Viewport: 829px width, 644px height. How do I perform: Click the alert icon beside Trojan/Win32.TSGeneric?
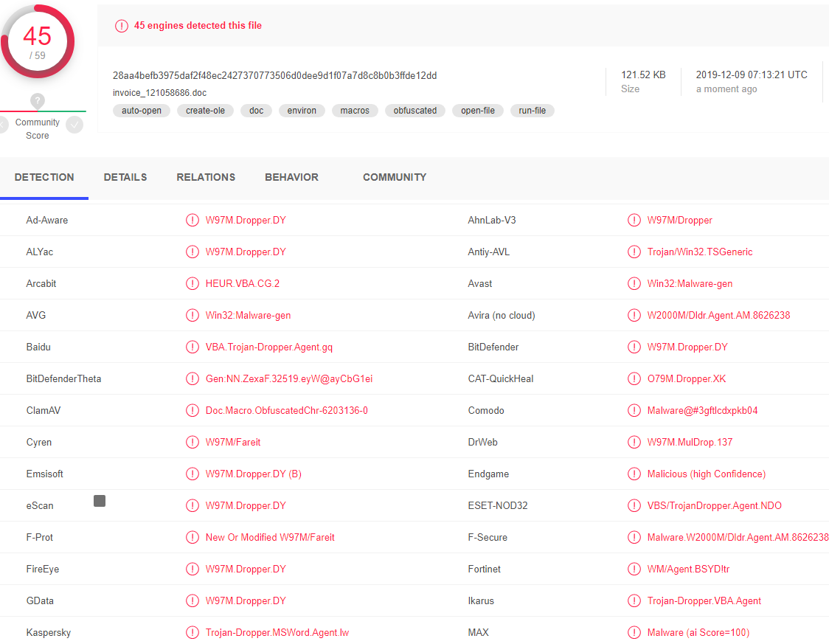tap(634, 252)
